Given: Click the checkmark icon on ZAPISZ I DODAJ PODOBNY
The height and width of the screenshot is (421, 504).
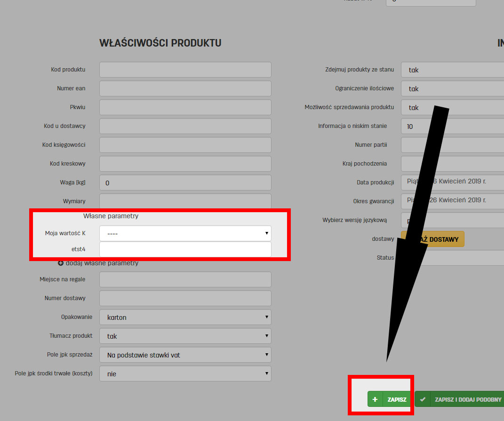Looking at the screenshot, I should click(422, 399).
